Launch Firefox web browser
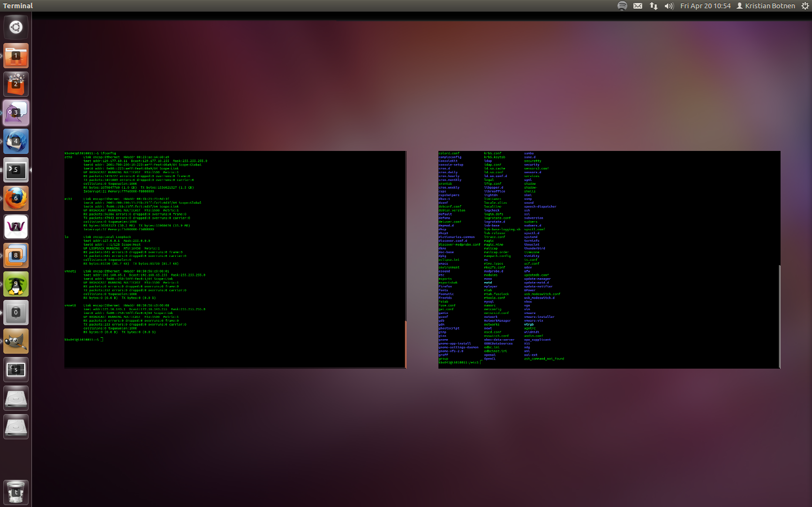The height and width of the screenshot is (507, 812). (x=16, y=198)
